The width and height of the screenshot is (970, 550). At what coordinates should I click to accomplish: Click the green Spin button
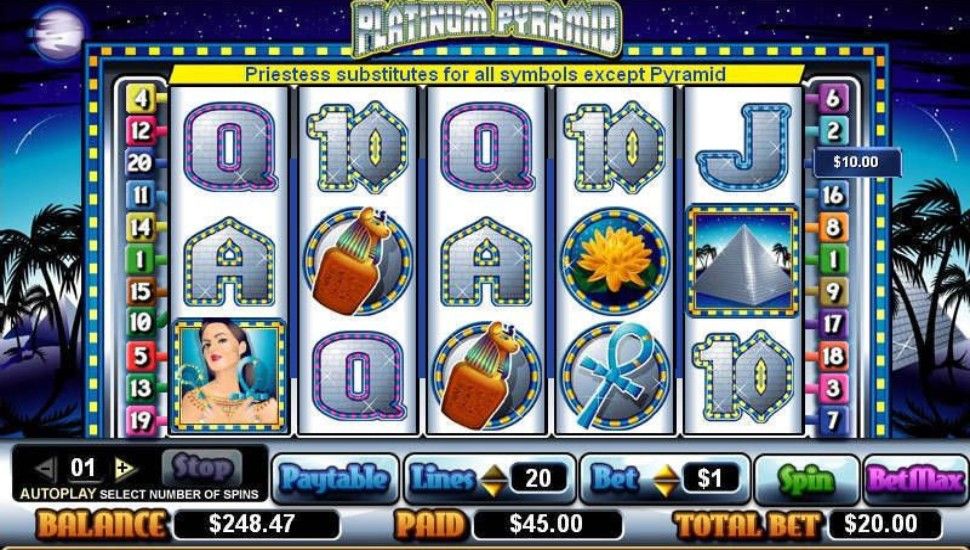coord(807,479)
